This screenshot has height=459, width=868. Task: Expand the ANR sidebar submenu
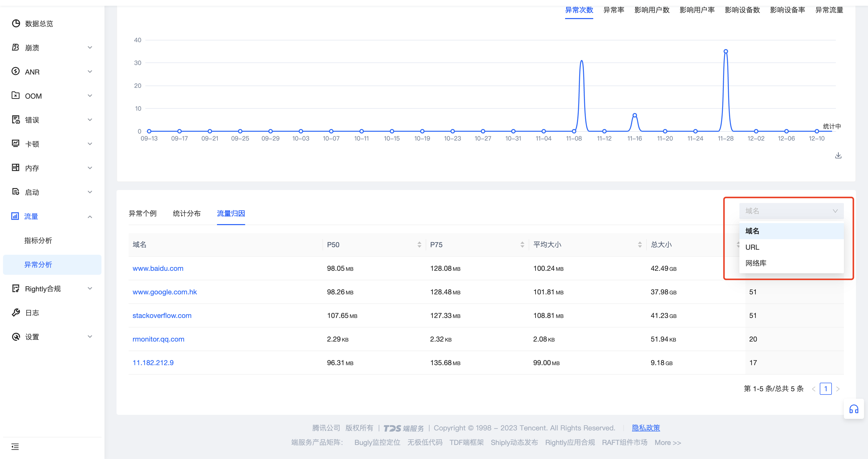[x=90, y=72]
